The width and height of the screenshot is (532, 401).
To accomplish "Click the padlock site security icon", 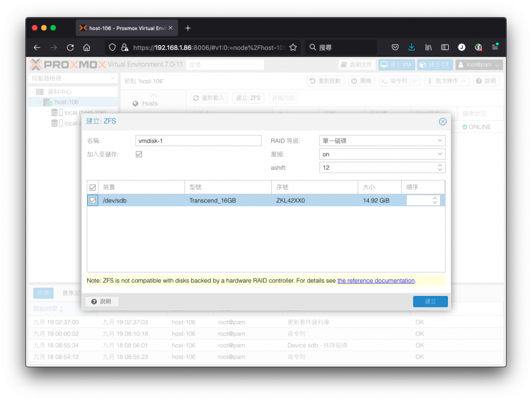I will 125,47.
